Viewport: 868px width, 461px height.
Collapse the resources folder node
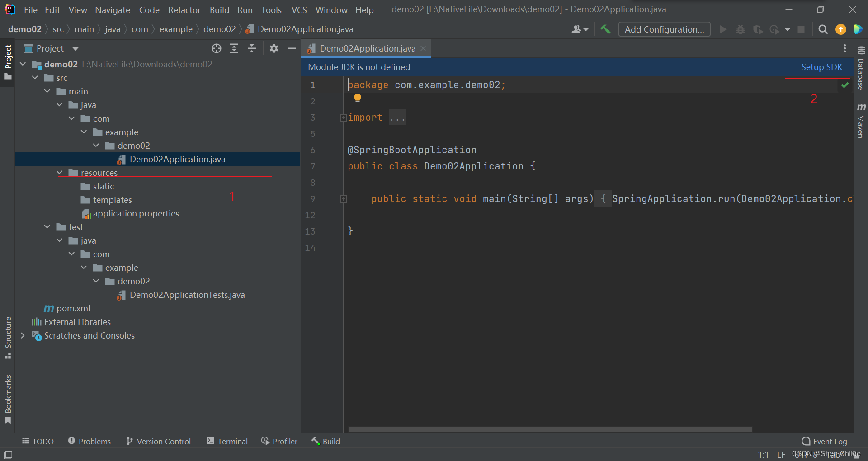pos(60,173)
